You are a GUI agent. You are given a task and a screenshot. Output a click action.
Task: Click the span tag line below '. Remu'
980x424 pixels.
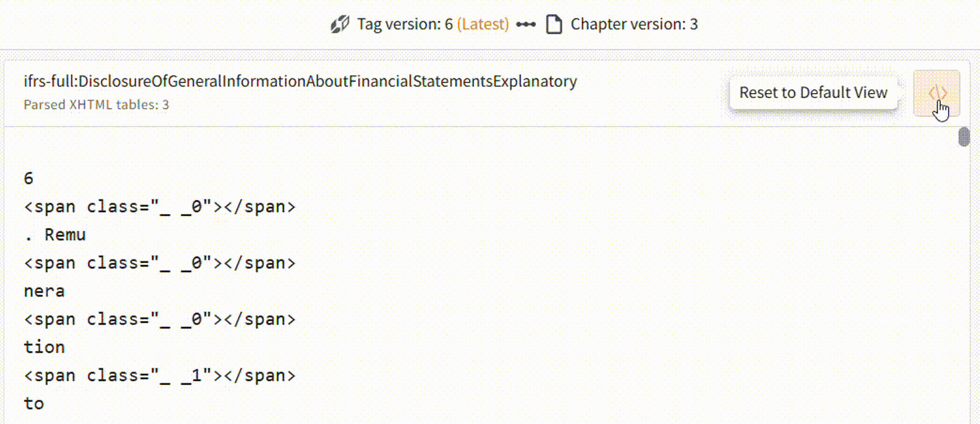click(x=159, y=263)
